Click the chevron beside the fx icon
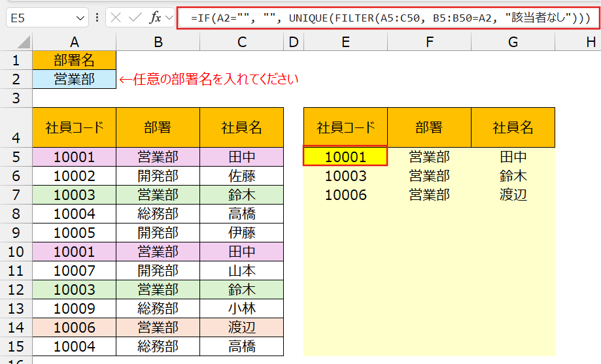This screenshot has width=601, height=364. (x=169, y=18)
